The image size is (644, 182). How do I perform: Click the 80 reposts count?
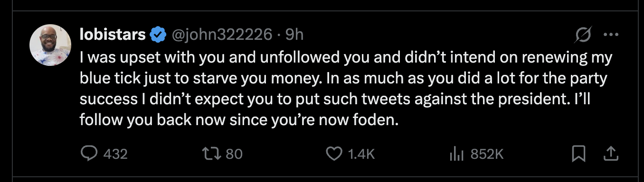point(233,154)
